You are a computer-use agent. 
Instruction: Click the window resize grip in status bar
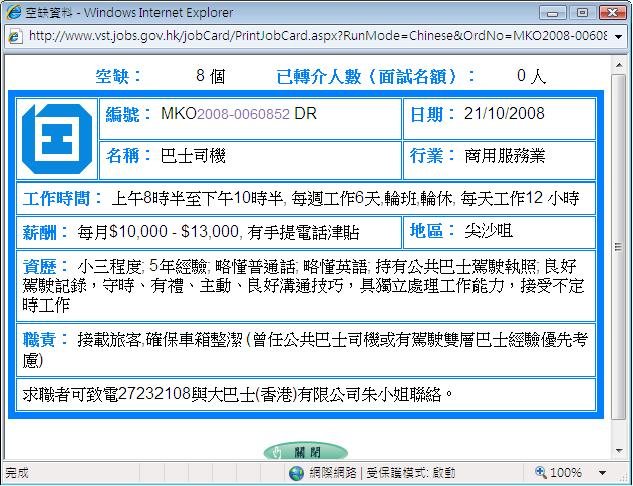tap(622, 476)
